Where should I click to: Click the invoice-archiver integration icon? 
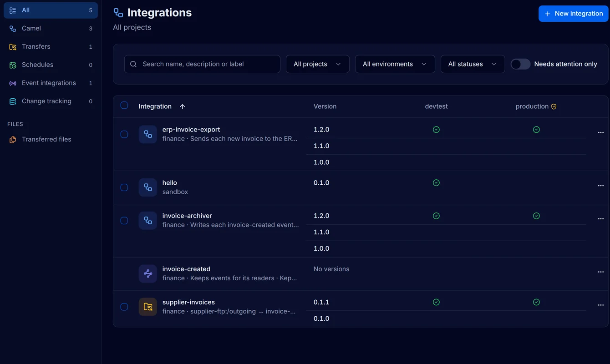coord(148,221)
